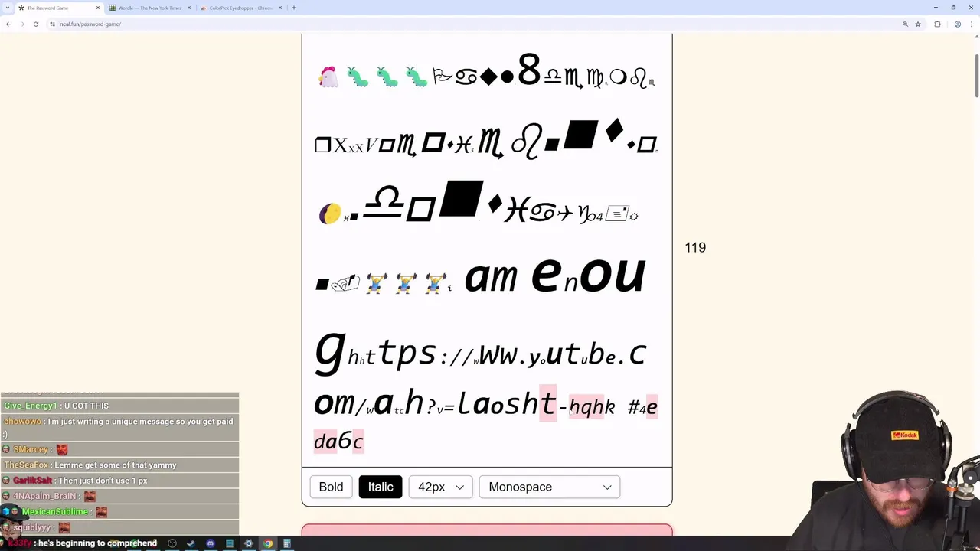This screenshot has height=551, width=980.
Task: Toggle Italic formatting
Action: (x=381, y=487)
